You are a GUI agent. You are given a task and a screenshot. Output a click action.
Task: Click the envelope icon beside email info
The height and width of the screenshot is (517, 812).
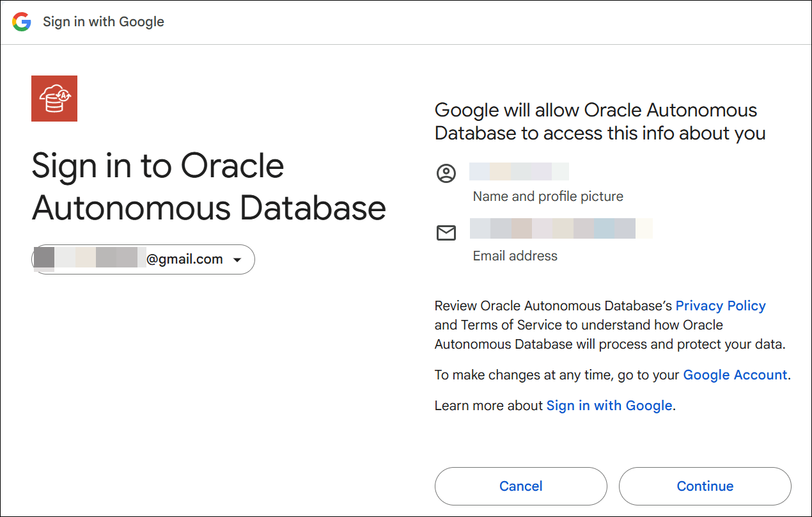[446, 233]
